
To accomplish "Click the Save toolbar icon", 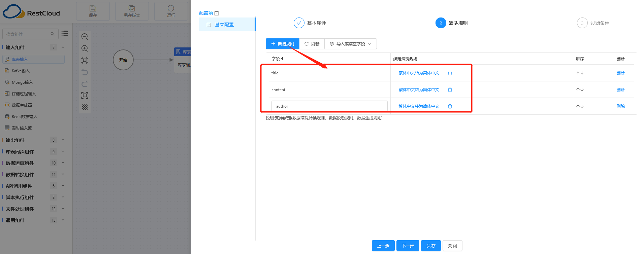I will pyautogui.click(x=93, y=8).
